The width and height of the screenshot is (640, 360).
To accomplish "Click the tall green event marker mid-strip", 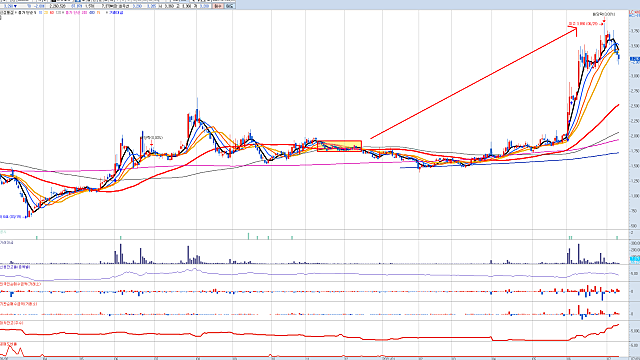I will click(x=248, y=236).
